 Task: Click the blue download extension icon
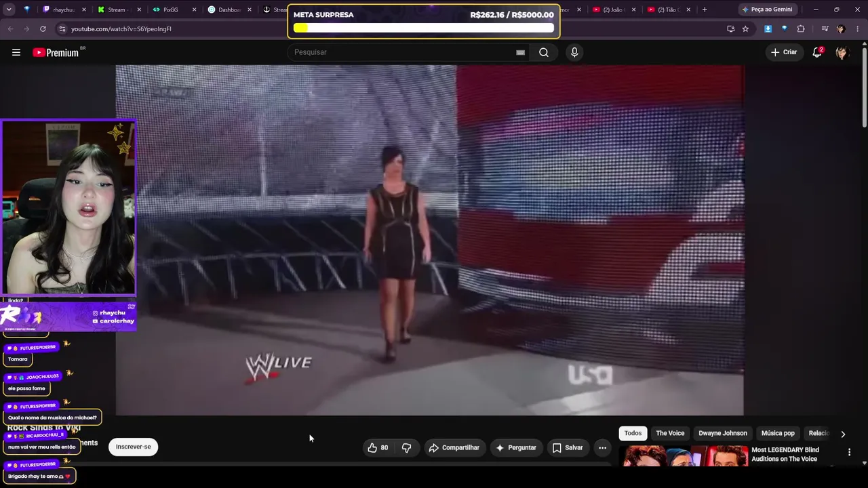tap(768, 28)
